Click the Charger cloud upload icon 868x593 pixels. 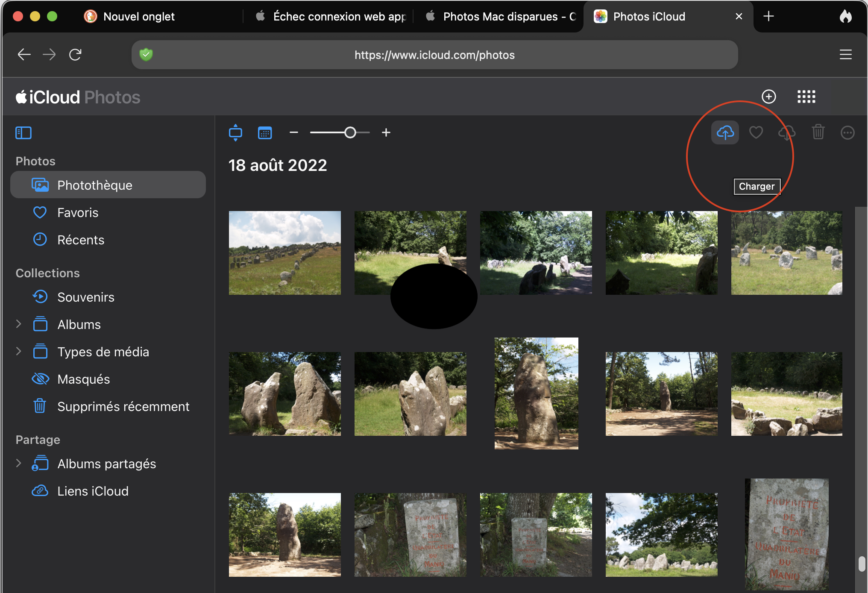[x=725, y=133]
